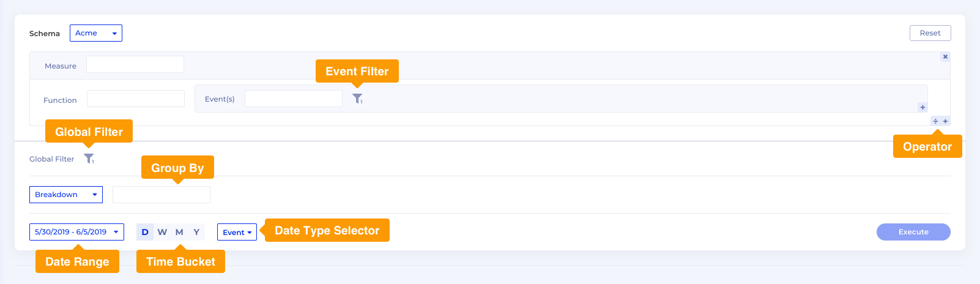The image size is (980, 284).
Task: Click the Event(s) input field
Action: (x=294, y=99)
